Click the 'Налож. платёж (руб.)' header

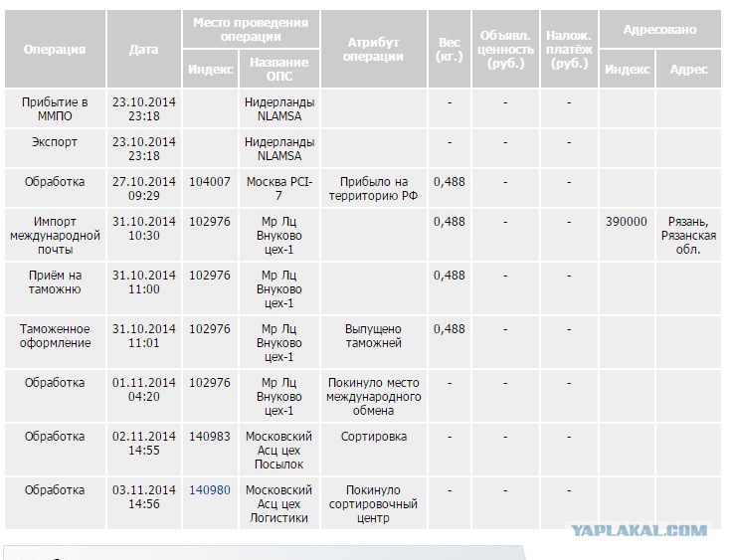[569, 49]
